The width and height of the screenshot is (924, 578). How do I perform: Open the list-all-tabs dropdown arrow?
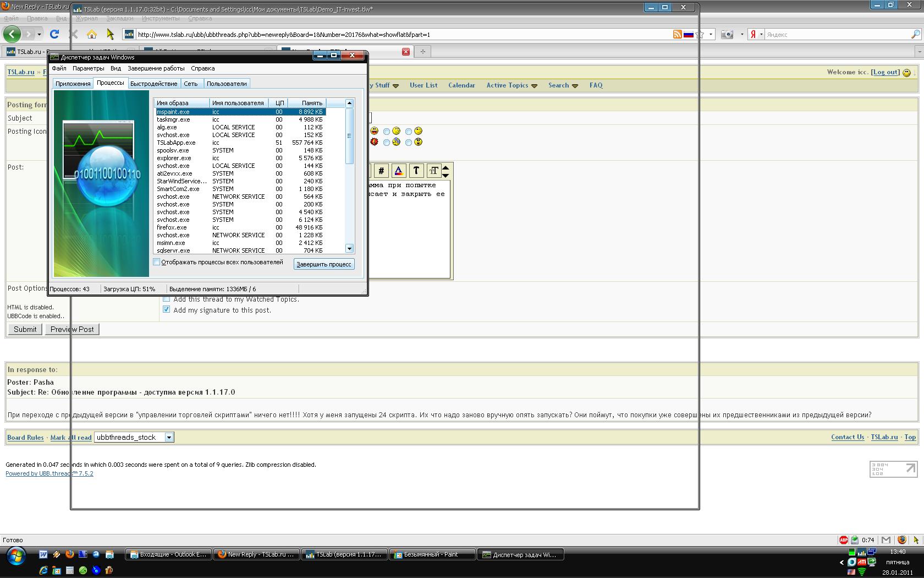tap(919, 52)
